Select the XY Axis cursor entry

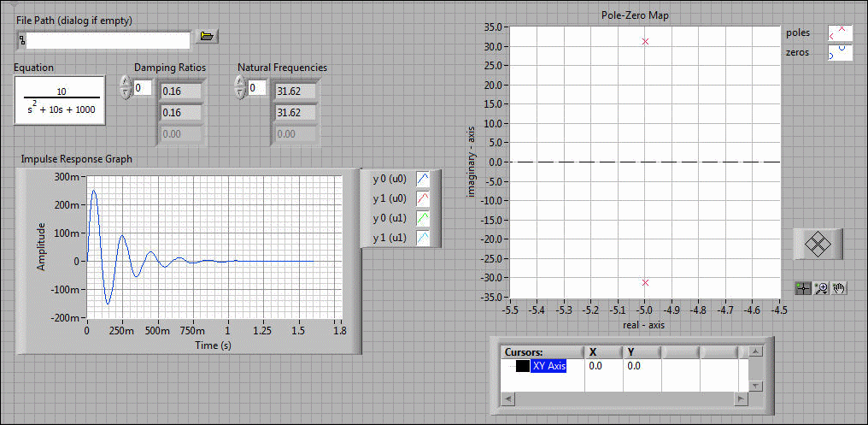pyautogui.click(x=548, y=366)
